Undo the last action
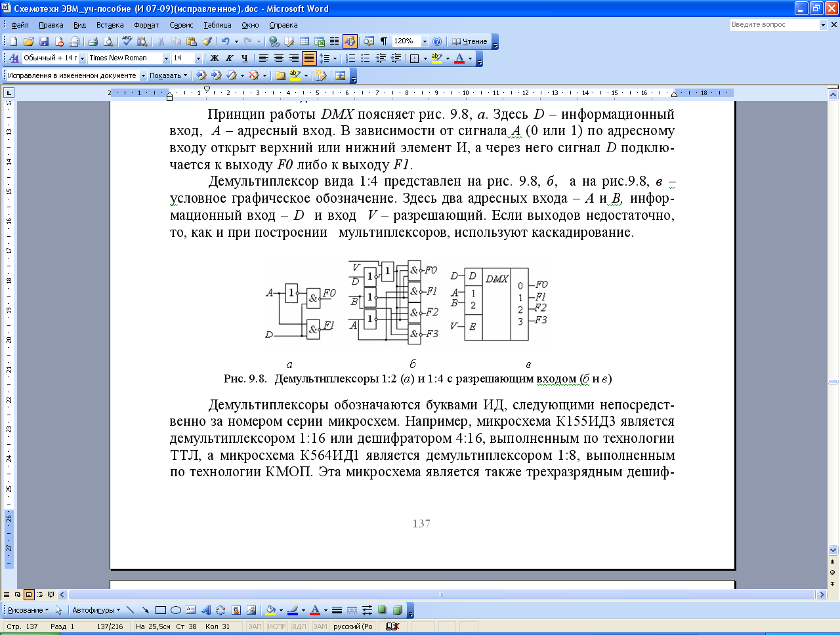840x635 pixels. coord(225,41)
